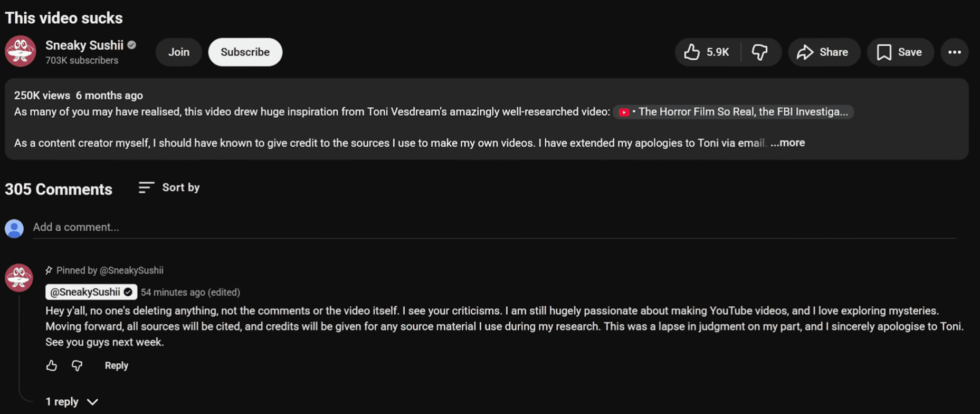
Task: Join the channel membership
Action: [x=178, y=52]
